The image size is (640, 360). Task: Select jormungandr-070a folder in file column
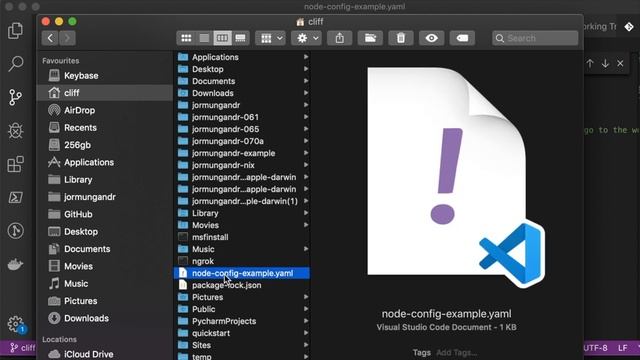(242, 141)
